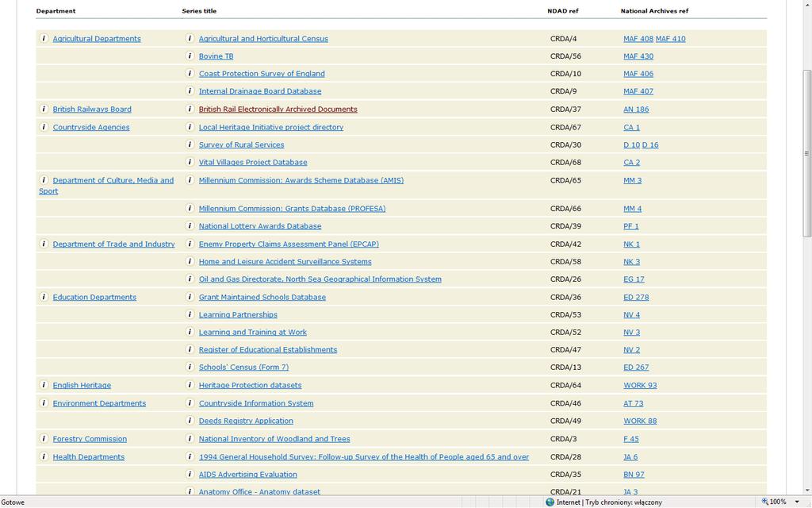This screenshot has height=508, width=812.
Task: Click info icon beside National Lottery Awards Database
Action: 190,226
